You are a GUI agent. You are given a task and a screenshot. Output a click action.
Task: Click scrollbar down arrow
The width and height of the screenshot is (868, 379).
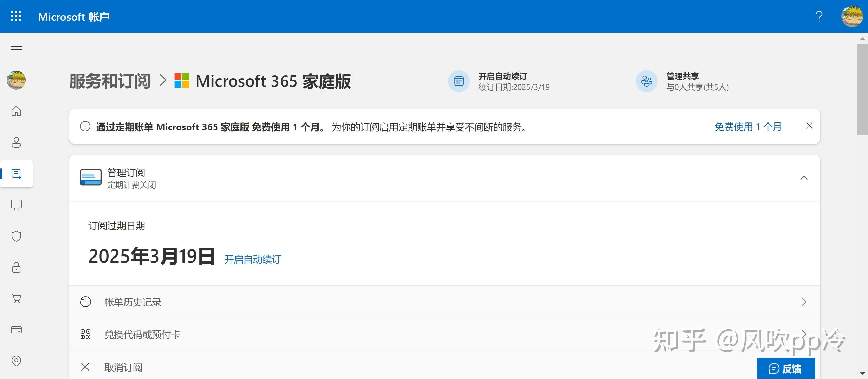click(863, 374)
